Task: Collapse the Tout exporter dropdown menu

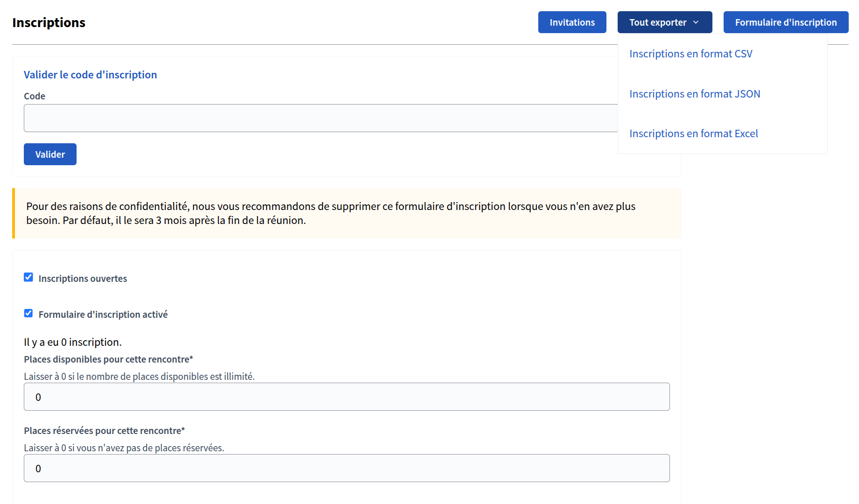Action: point(665,22)
